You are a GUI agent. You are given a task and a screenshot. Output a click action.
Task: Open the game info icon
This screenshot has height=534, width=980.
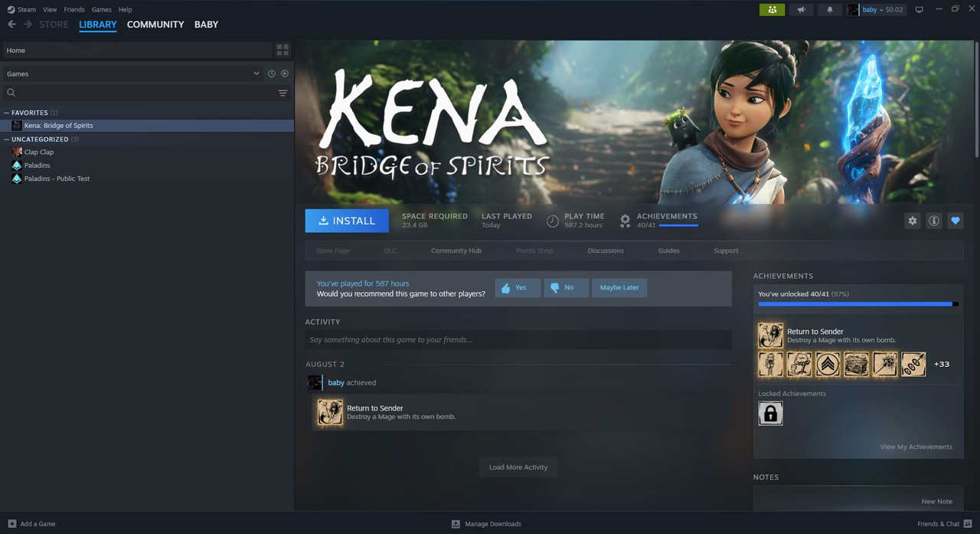point(934,221)
